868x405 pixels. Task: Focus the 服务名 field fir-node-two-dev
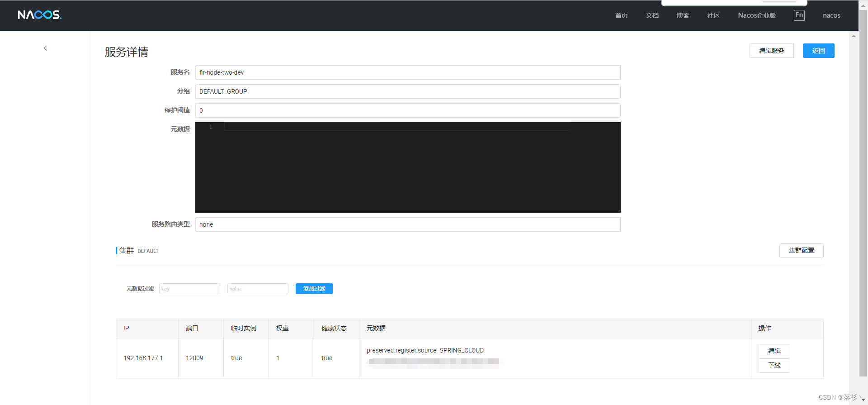[408, 72]
